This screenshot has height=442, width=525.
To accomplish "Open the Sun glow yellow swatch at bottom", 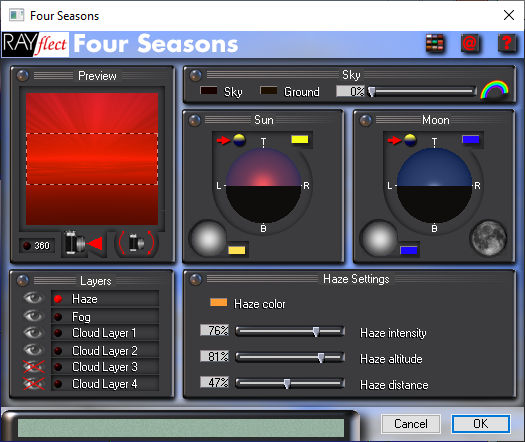I will tap(237, 250).
